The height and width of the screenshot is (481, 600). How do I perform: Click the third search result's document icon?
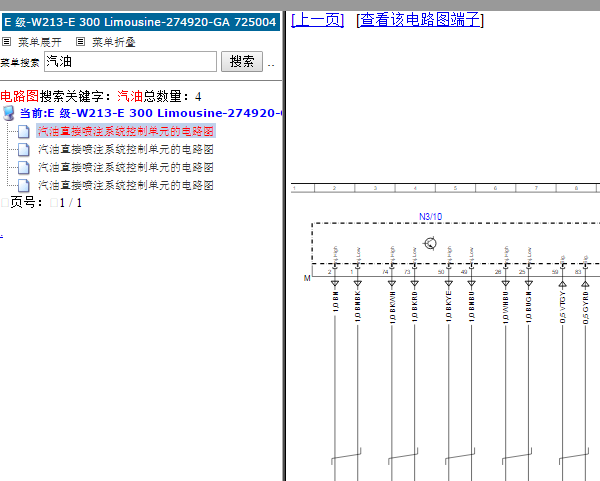coord(24,167)
